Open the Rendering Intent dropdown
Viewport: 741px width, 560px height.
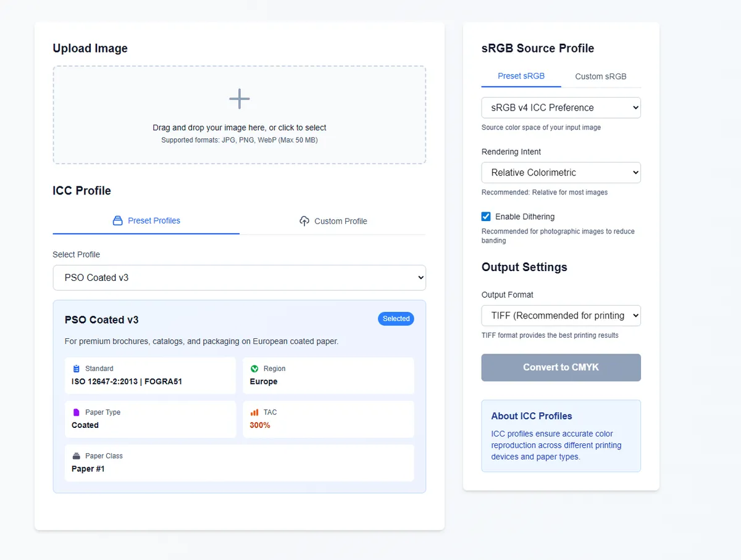click(561, 172)
